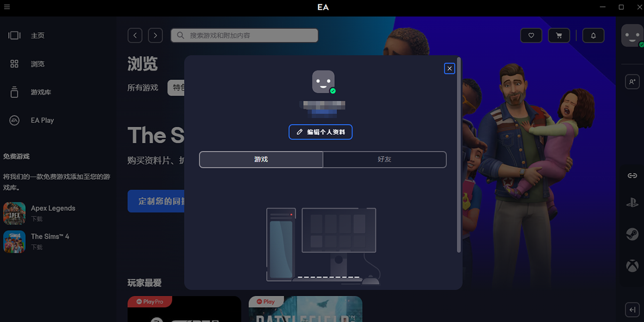644x322 pixels.
Task: Click the add friend icon
Action: coord(632,82)
